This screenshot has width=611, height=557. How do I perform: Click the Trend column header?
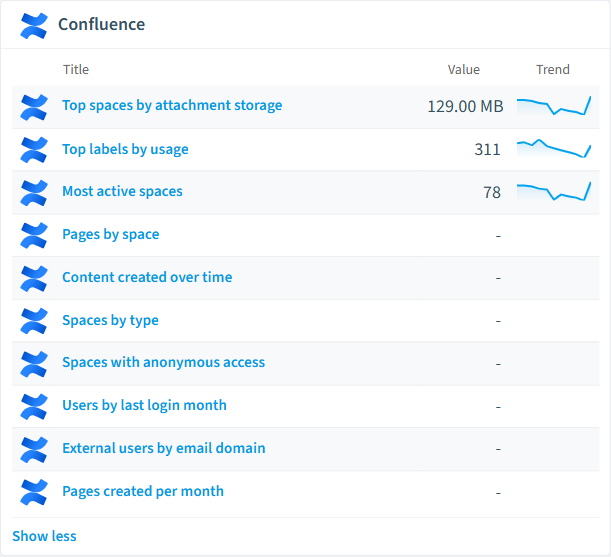pyautogui.click(x=553, y=69)
